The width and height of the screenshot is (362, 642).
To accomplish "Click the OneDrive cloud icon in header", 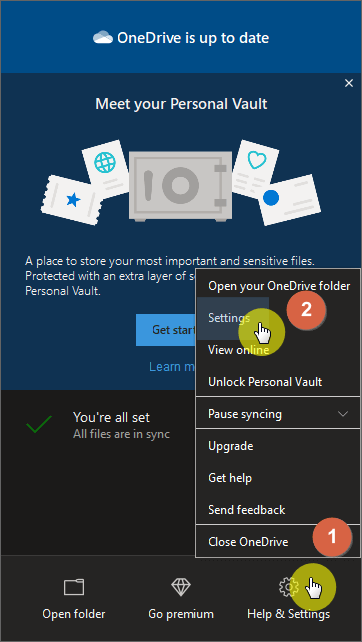I will pyautogui.click(x=103, y=38).
